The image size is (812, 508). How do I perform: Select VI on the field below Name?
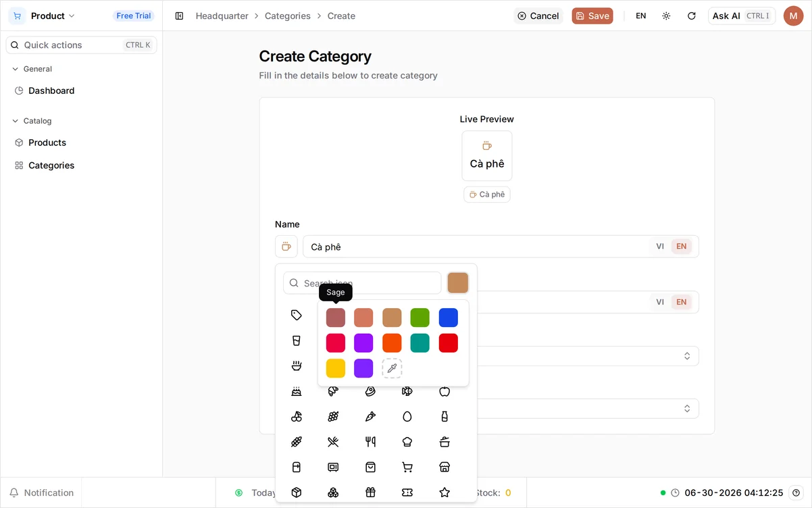tap(660, 302)
